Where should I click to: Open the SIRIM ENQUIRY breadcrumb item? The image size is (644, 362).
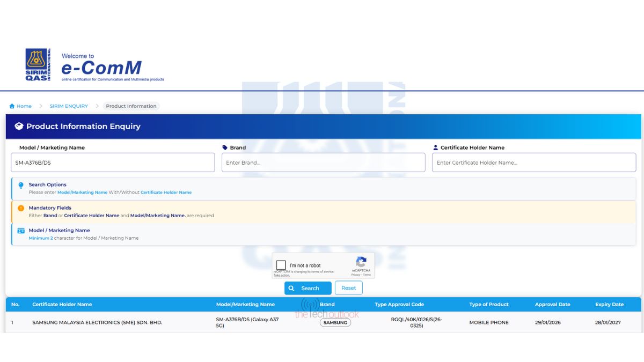[x=69, y=106]
